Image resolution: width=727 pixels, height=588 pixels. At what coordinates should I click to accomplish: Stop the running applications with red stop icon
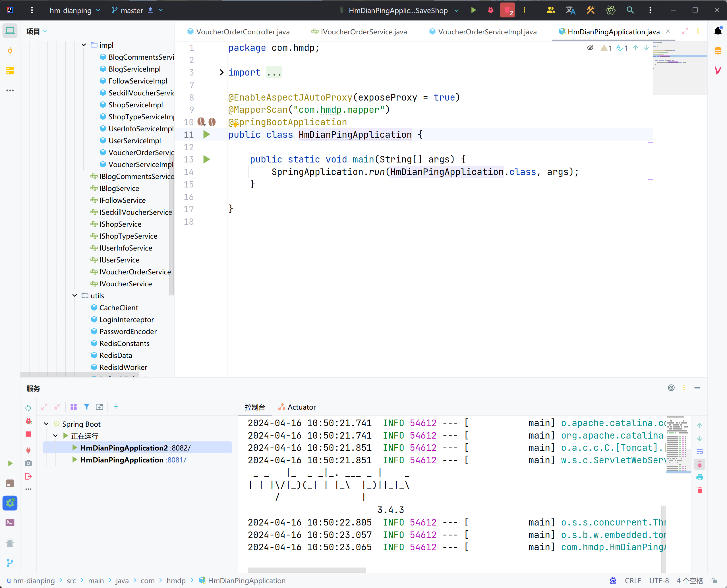[x=507, y=10]
